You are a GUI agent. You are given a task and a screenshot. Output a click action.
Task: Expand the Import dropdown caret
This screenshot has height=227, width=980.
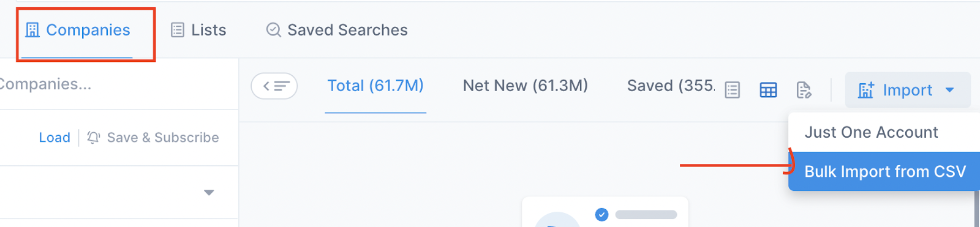[x=950, y=90]
